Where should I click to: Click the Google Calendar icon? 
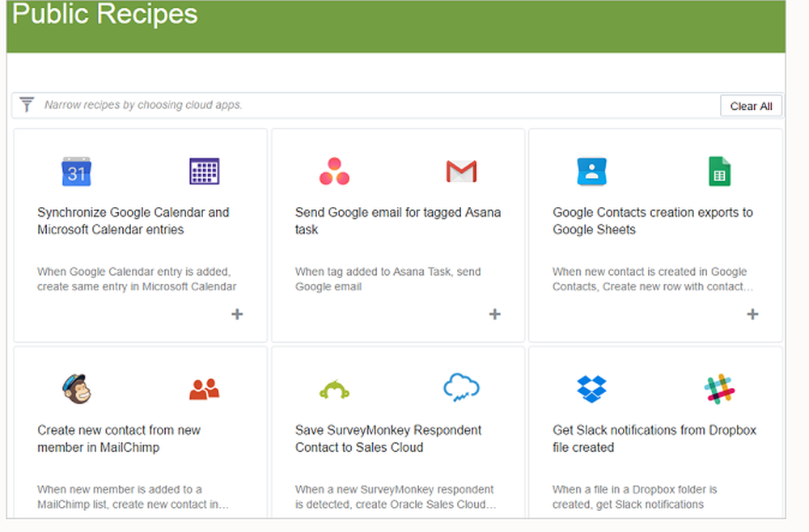(76, 171)
